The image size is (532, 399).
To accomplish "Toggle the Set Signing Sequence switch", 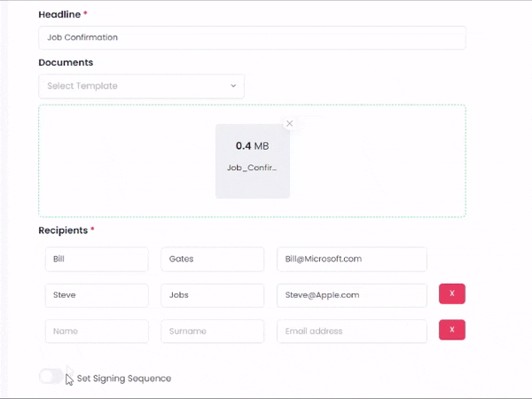I will click(51, 376).
